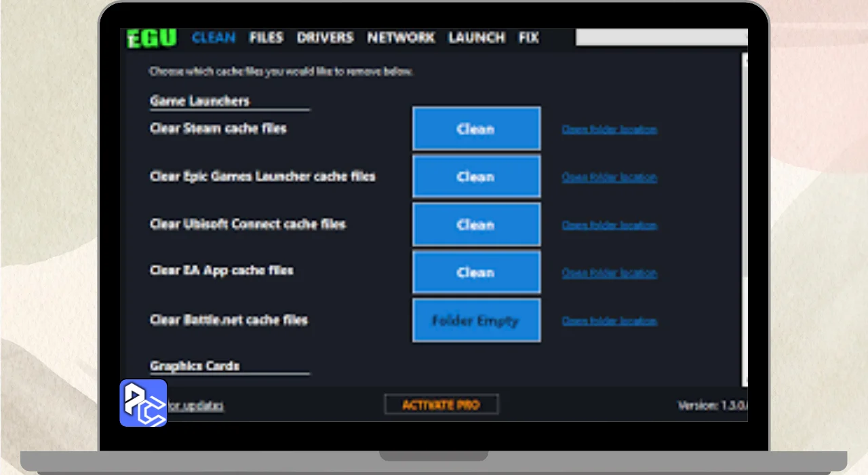
Task: Click the ACTIVATE PRO button
Action: [441, 404]
